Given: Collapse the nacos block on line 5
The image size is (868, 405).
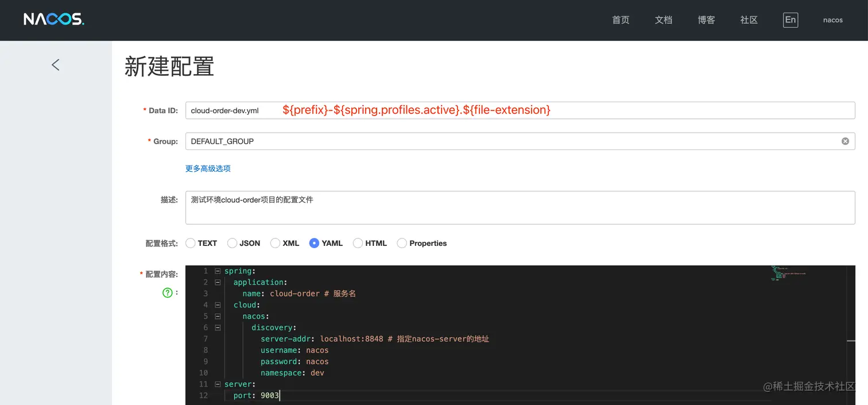Looking at the screenshot, I should pos(218,316).
